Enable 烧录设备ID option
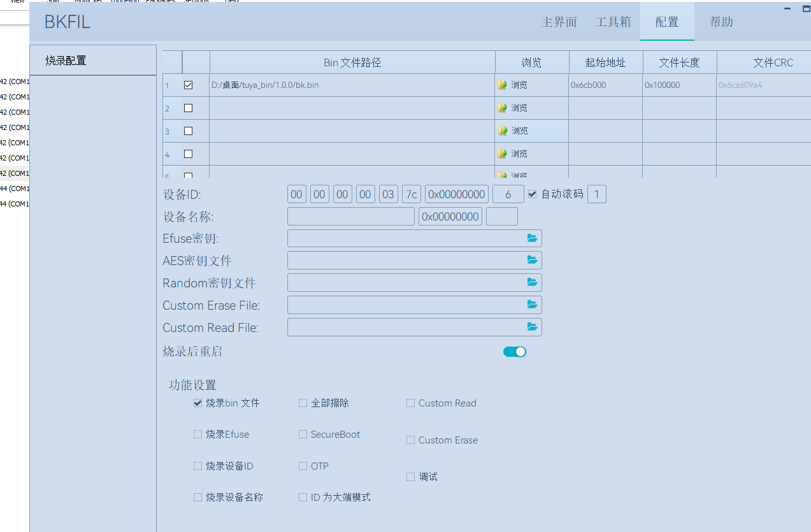 click(197, 466)
